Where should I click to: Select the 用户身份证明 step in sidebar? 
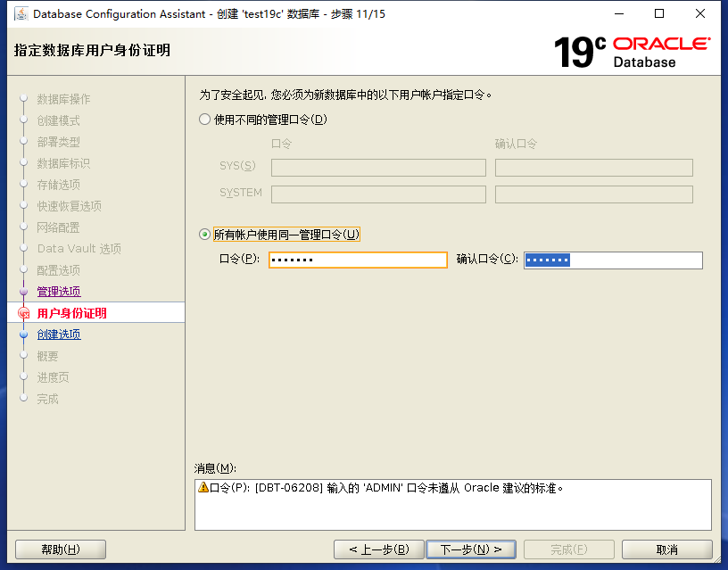(x=72, y=313)
